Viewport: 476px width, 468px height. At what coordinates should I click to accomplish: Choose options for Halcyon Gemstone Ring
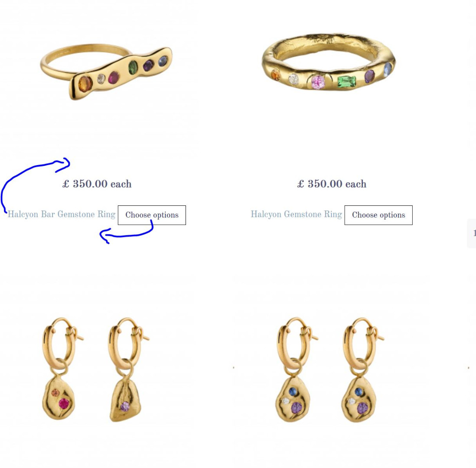click(x=378, y=215)
